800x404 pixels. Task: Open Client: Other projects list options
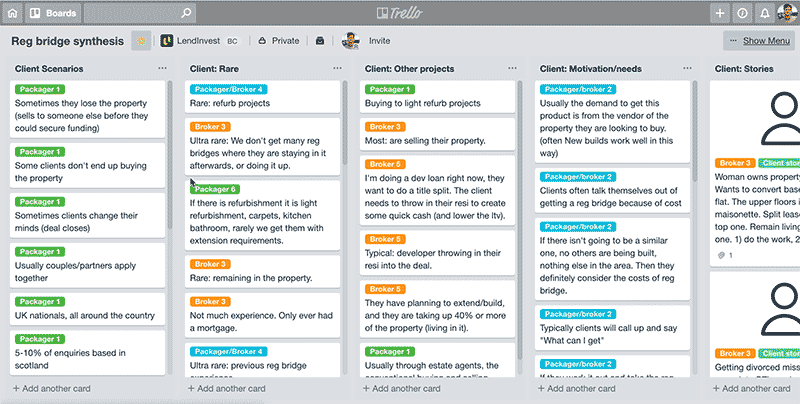click(x=512, y=69)
